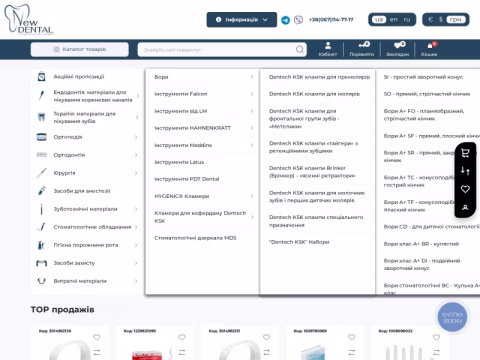This screenshot has width=480, height=360.
Task: Open "Dentech KSK" Набори item
Action: click(x=299, y=242)
